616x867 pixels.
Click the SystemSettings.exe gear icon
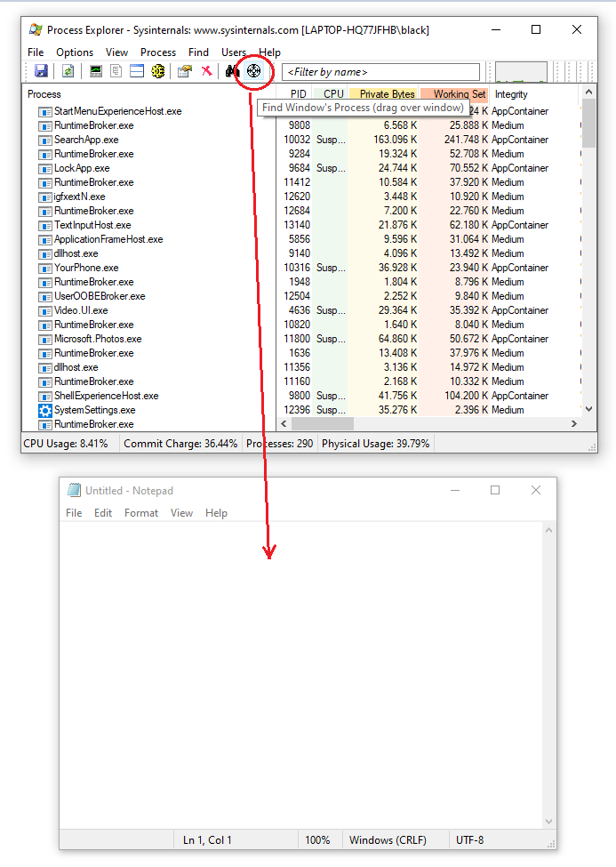coord(44,410)
